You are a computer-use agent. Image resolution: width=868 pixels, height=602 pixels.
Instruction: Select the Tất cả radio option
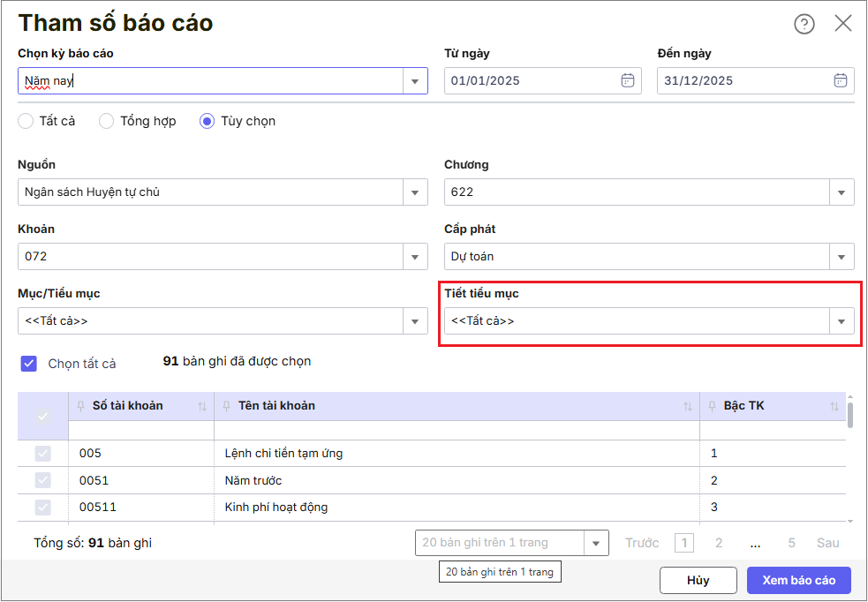[26, 121]
